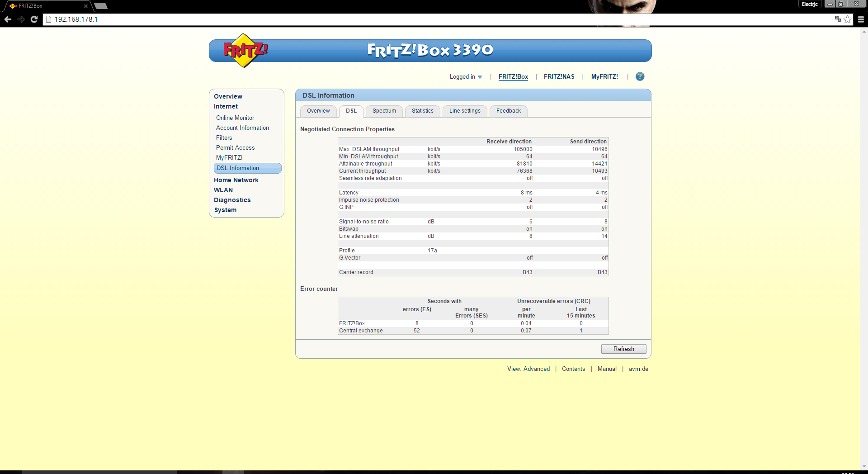Click the Max. DSLAM throughput label
868x474 pixels.
pos(369,149)
